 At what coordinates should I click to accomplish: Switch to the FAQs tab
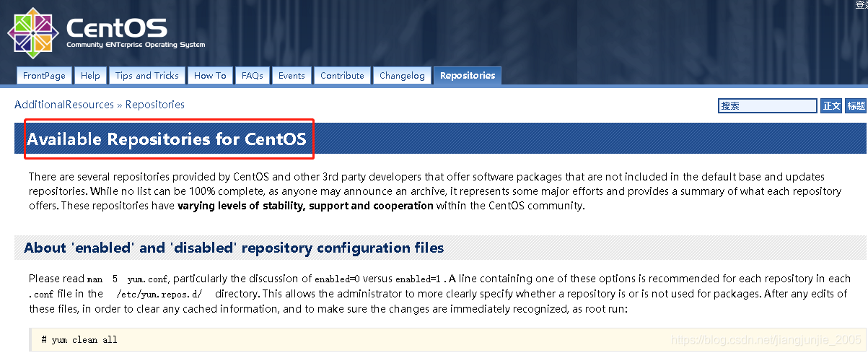pos(252,76)
